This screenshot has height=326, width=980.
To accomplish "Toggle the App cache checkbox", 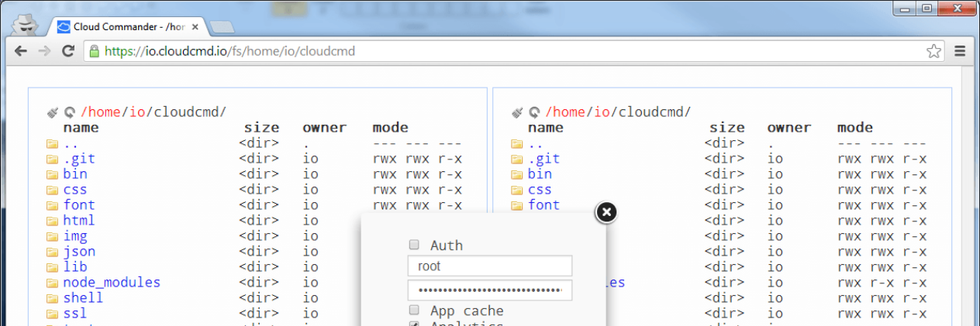I will point(414,310).
